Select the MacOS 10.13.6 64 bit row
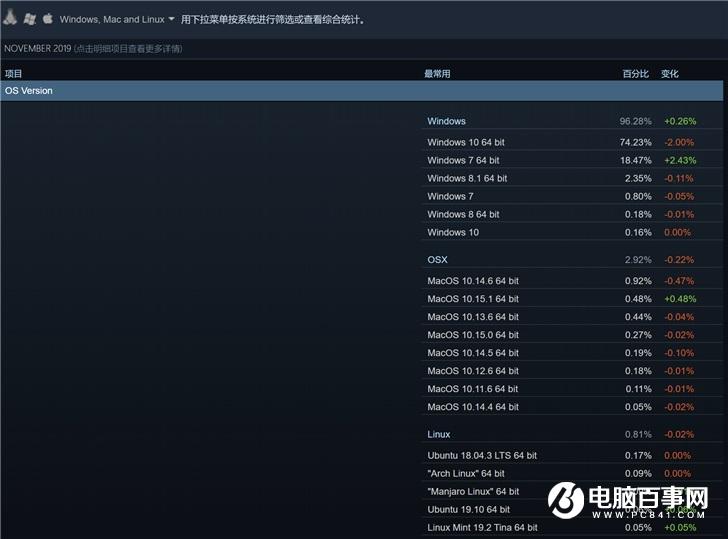The height and width of the screenshot is (539, 728). tap(572, 317)
